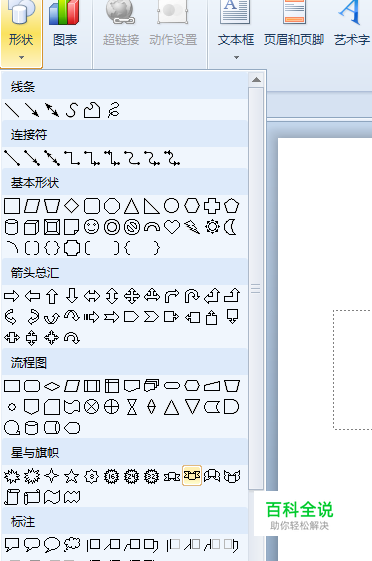Click the dashed placeholder box on slide

click(x=352, y=370)
